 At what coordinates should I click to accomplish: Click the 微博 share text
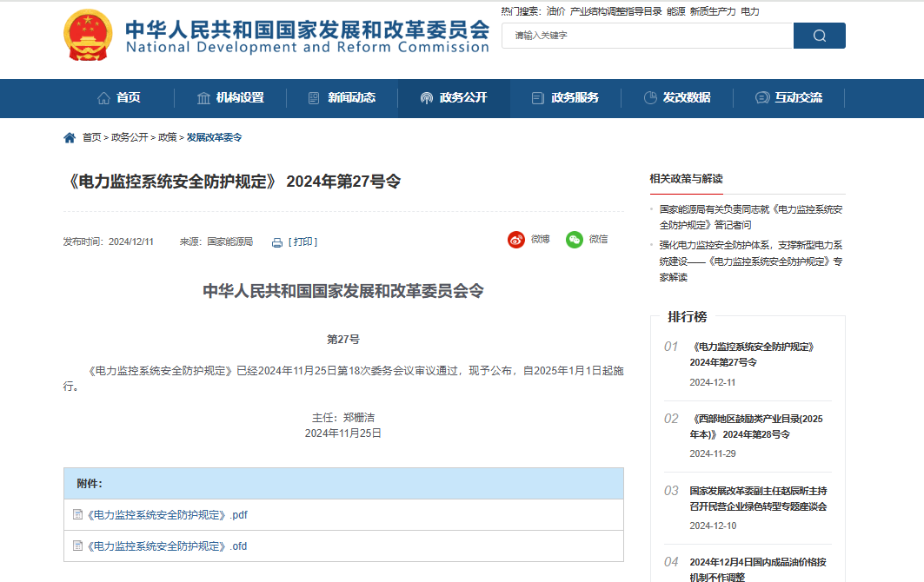click(x=541, y=239)
